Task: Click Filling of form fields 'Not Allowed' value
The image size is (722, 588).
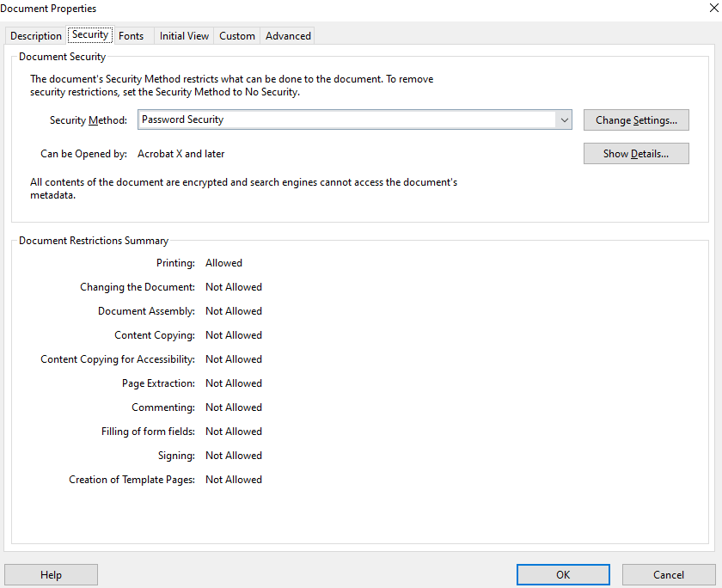Action: click(x=234, y=432)
